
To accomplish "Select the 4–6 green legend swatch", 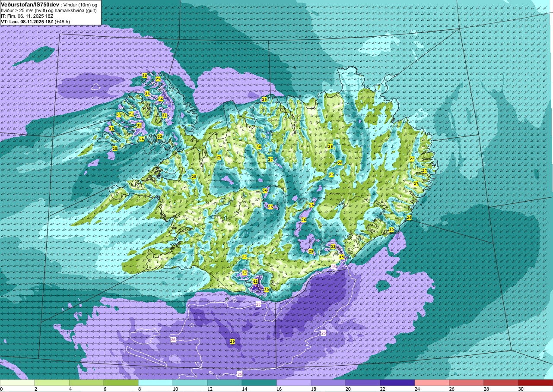I will [86, 383].
